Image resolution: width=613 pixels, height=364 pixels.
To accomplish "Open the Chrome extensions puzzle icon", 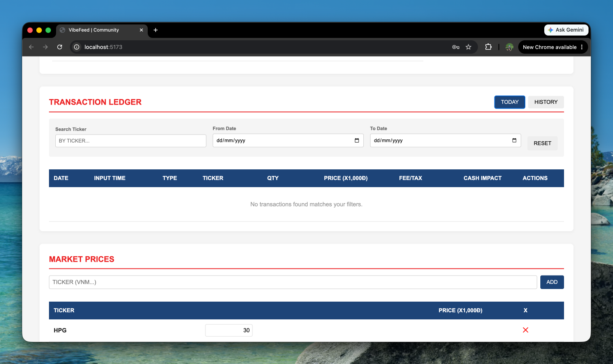I will point(488,47).
